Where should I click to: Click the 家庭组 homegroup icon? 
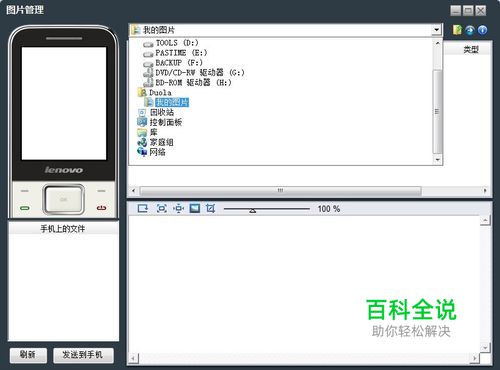coord(142,142)
